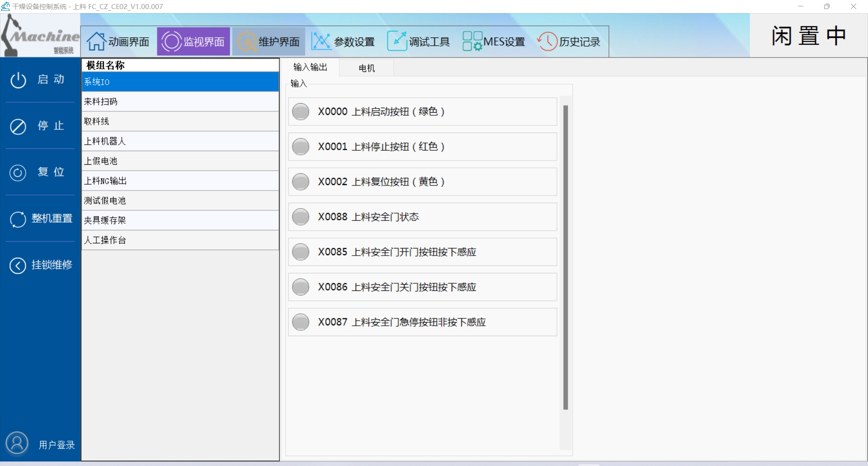
Task: Select 上料NC输出 in the module list
Action: pyautogui.click(x=180, y=181)
